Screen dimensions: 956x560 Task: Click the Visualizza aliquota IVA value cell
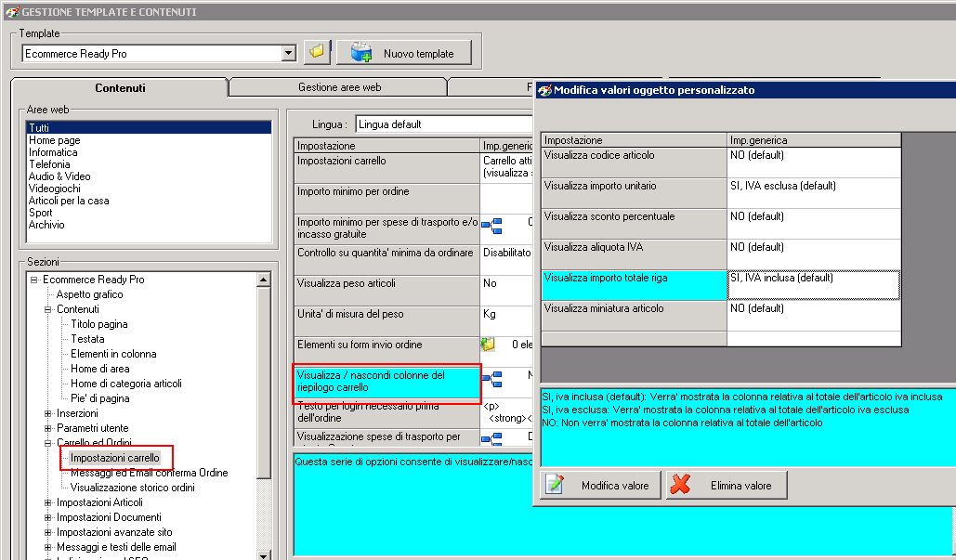[813, 254]
